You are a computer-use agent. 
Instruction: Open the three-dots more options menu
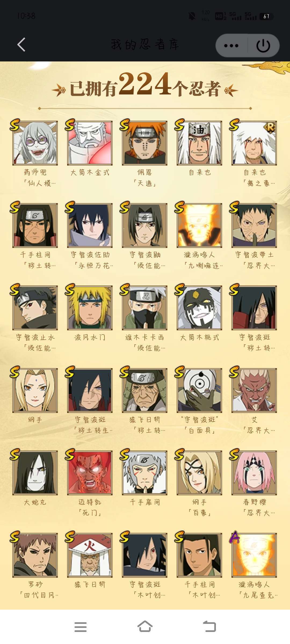click(231, 46)
